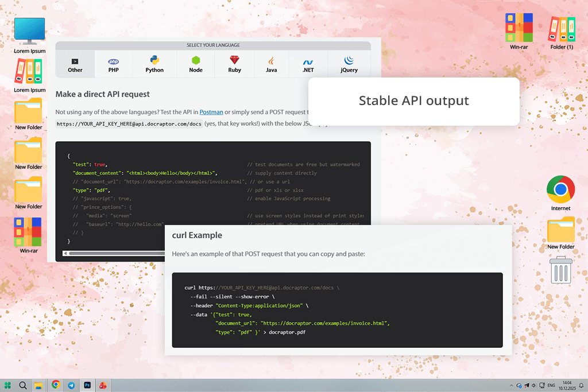Open the Lorem Ipsum binders desktop icon
This screenshot has width=588, height=392.
[x=29, y=76]
